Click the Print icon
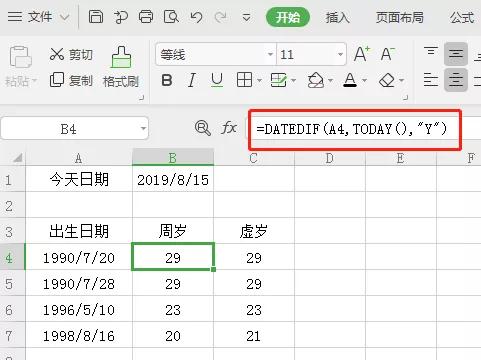 point(146,17)
